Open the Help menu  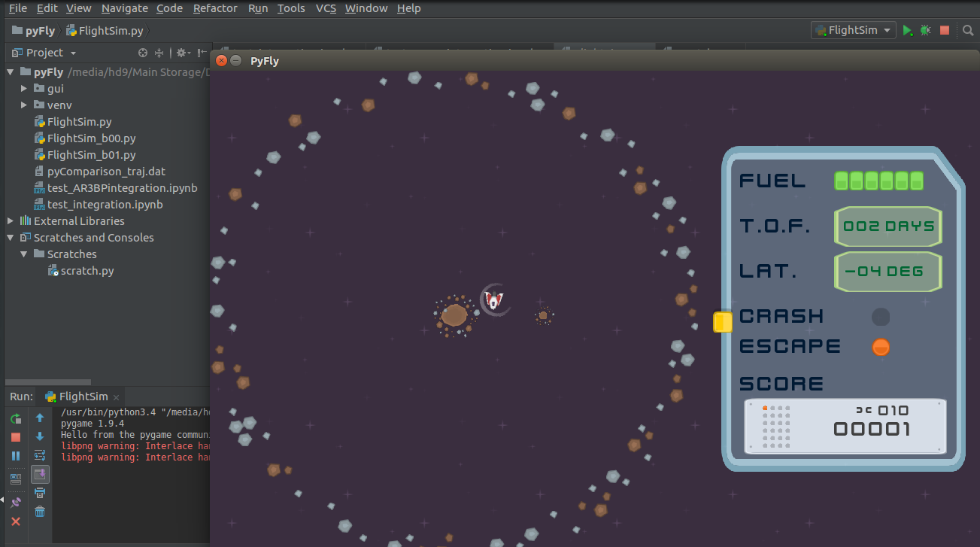tap(408, 8)
